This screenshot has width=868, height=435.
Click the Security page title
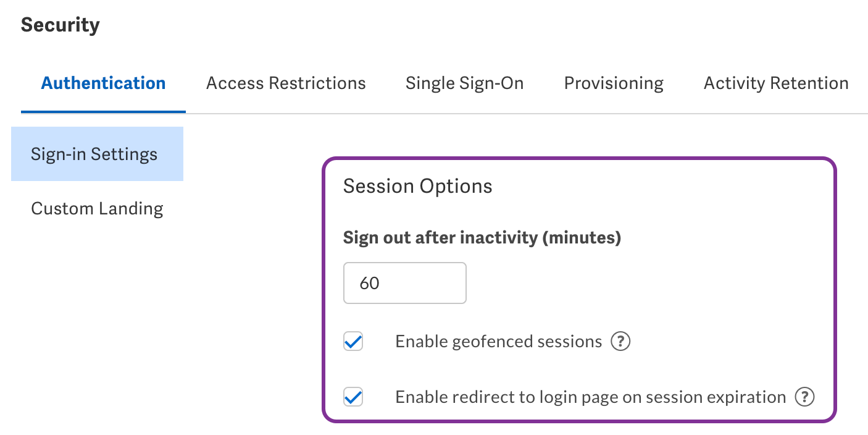point(60,25)
